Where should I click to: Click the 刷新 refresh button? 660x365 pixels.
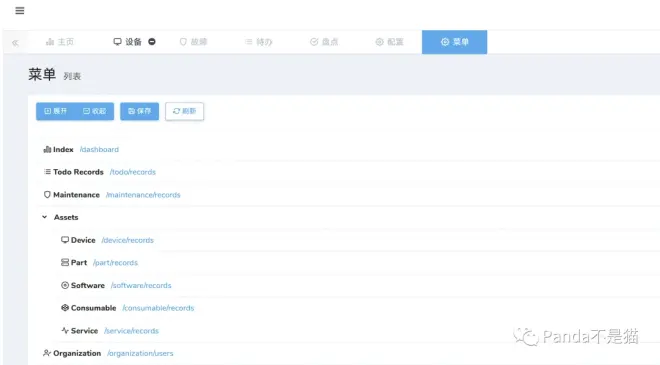[184, 111]
